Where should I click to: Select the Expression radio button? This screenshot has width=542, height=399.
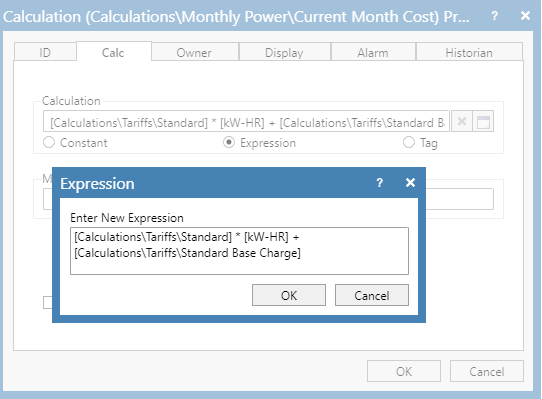[x=229, y=142]
